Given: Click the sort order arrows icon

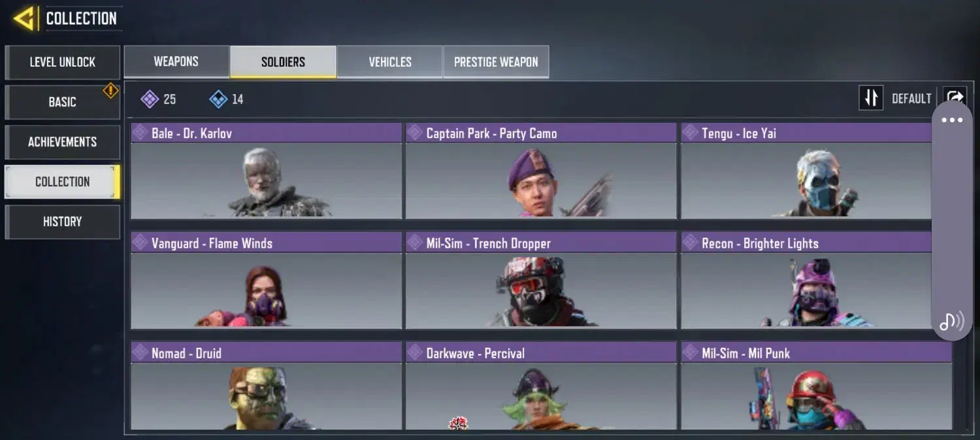Looking at the screenshot, I should [871, 99].
